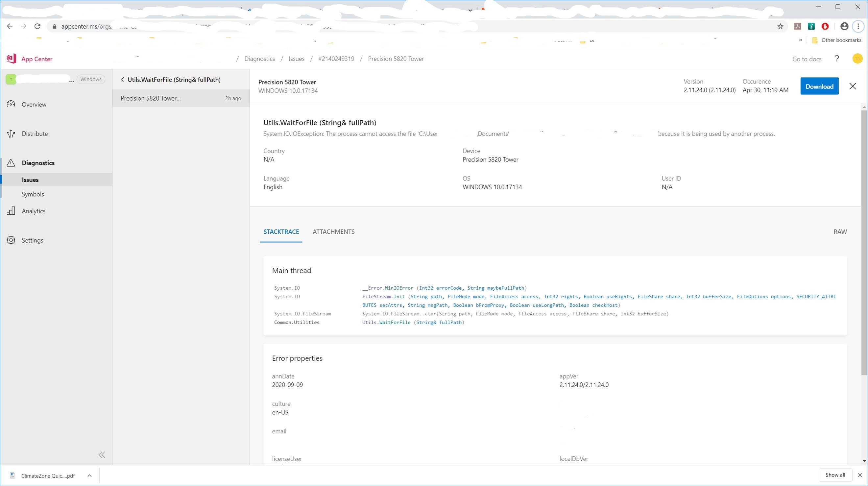Select the Diagnostics warning triangle icon
868x486 pixels.
[x=11, y=163]
